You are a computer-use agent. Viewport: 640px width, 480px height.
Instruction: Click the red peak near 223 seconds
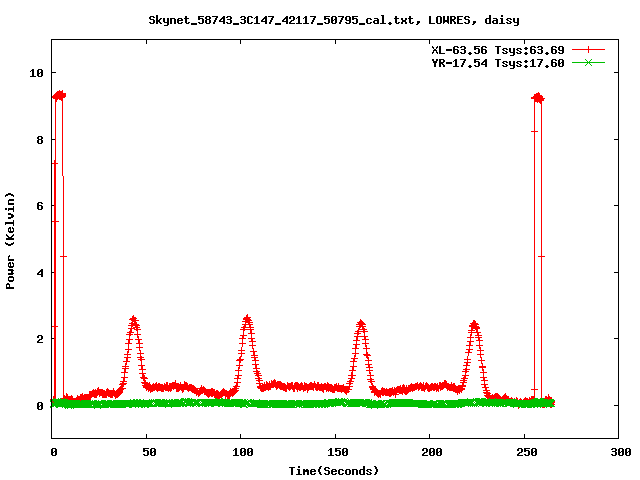click(x=474, y=325)
